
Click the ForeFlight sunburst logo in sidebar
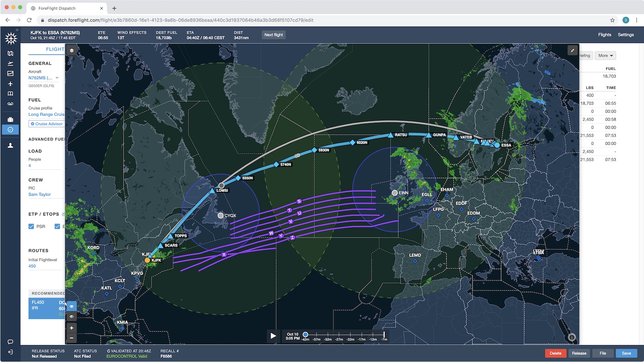pyautogui.click(x=11, y=39)
